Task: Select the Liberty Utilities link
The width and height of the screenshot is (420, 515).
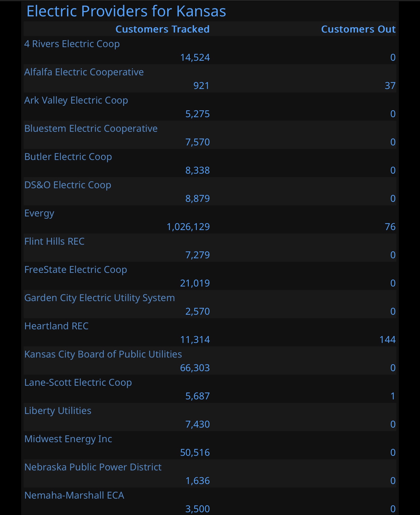Action: pos(58,411)
